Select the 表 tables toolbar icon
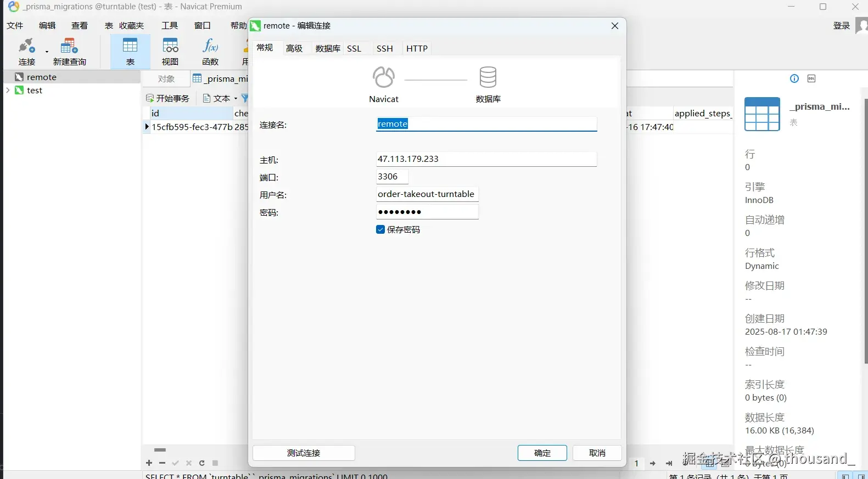The image size is (868, 479). point(130,52)
